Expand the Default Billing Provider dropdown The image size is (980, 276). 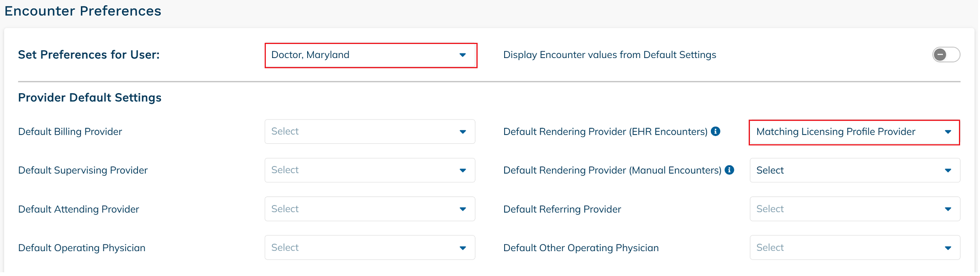pyautogui.click(x=370, y=132)
